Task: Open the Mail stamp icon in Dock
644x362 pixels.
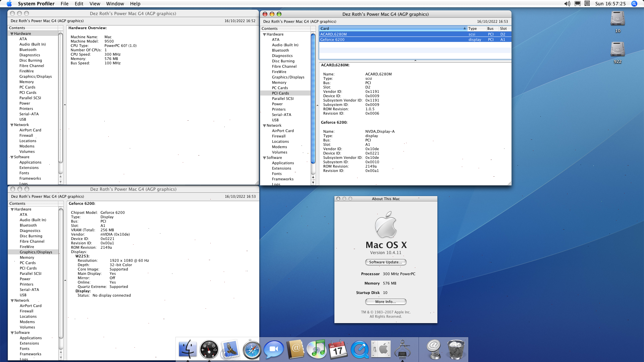Action: pyautogui.click(x=230, y=349)
